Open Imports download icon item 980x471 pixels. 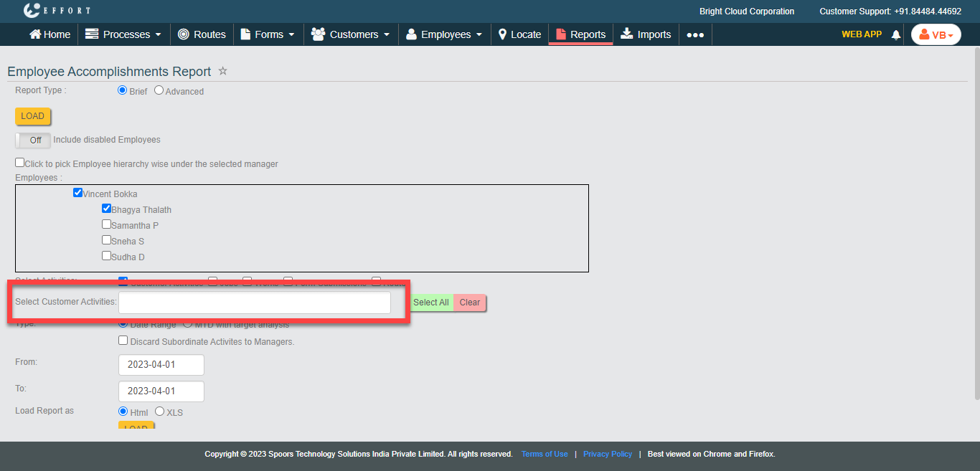[627, 34]
